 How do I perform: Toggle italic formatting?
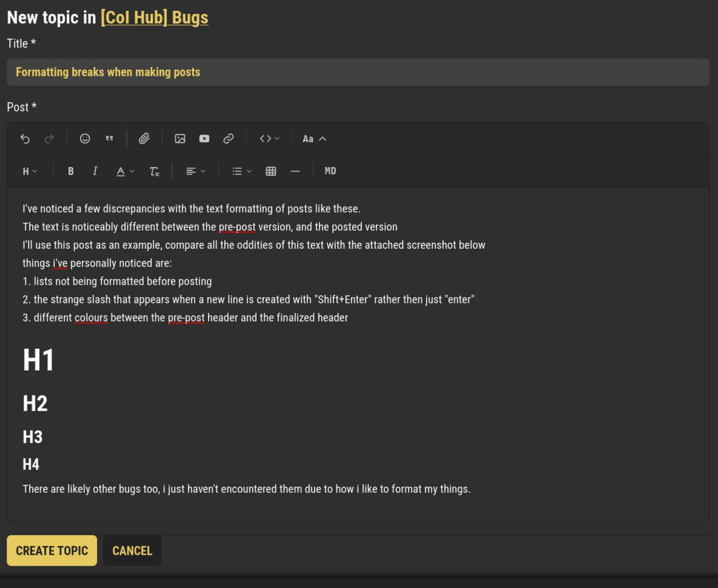click(95, 171)
